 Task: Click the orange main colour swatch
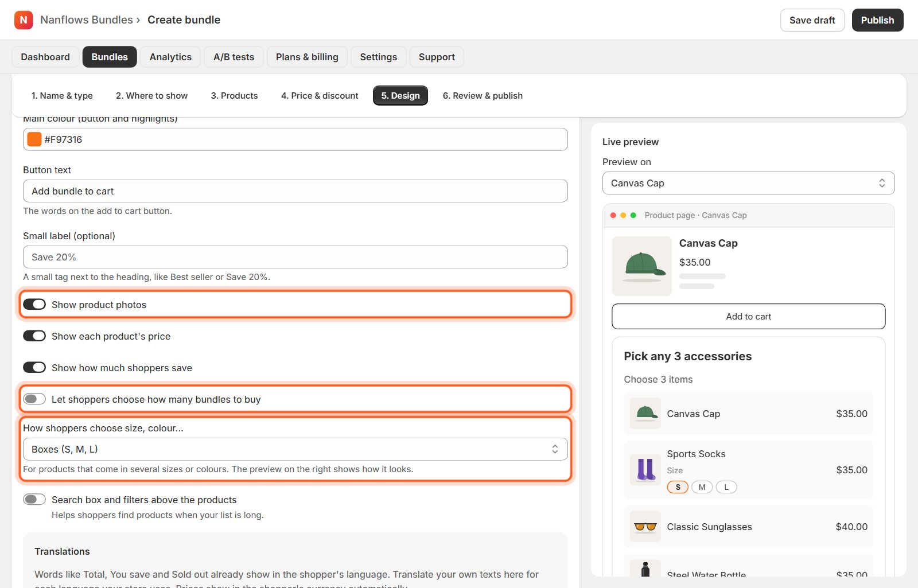(34, 139)
